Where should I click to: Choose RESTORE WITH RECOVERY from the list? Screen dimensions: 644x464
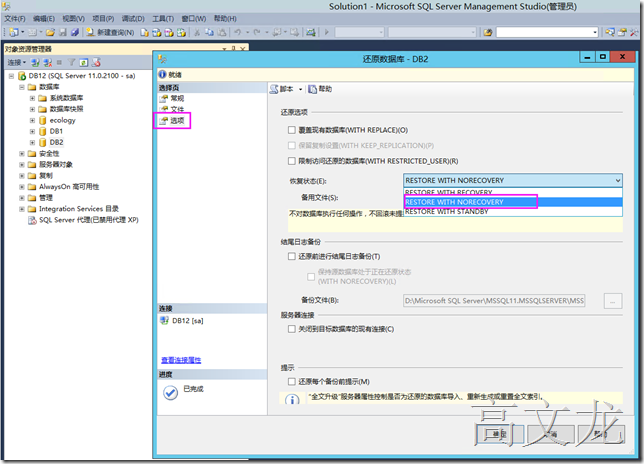point(513,193)
